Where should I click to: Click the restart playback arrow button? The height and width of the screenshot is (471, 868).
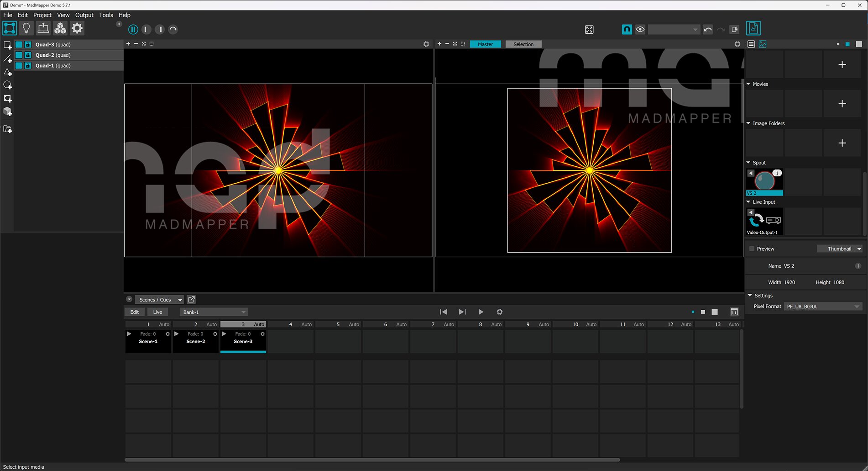(x=173, y=30)
